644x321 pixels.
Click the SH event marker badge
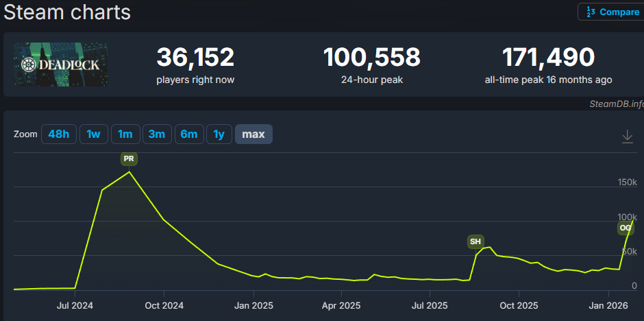click(x=475, y=241)
